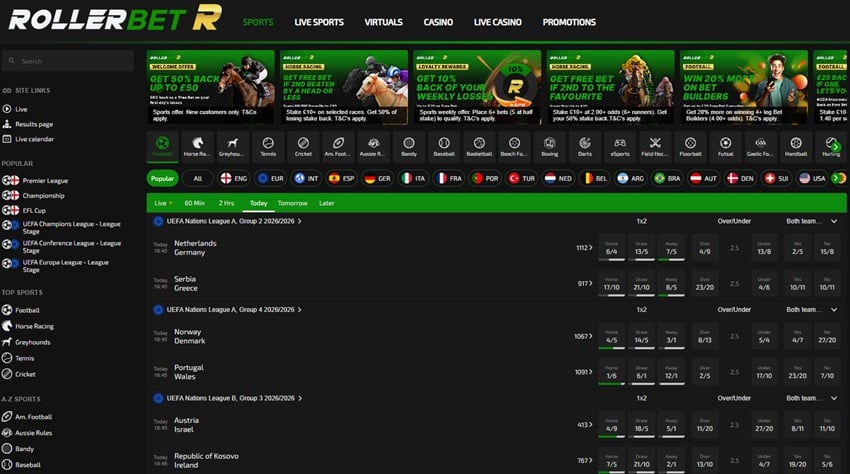Filter matches by ENG flag

[234, 178]
